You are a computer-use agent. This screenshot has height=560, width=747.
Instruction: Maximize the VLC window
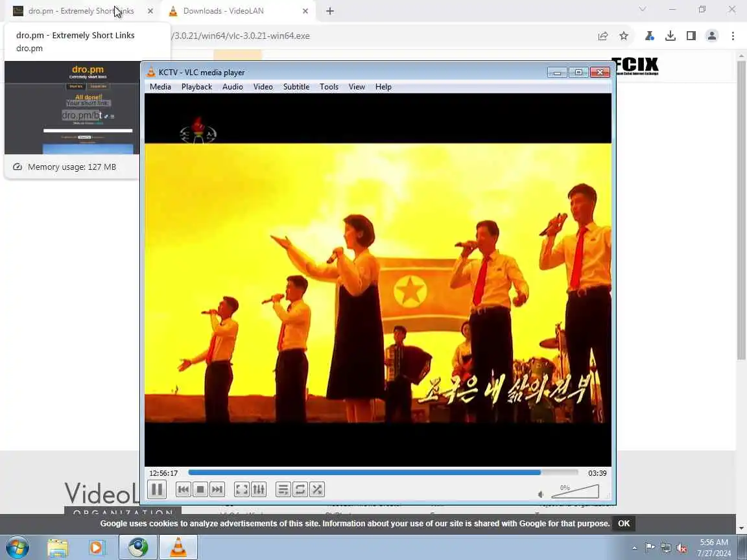(578, 73)
